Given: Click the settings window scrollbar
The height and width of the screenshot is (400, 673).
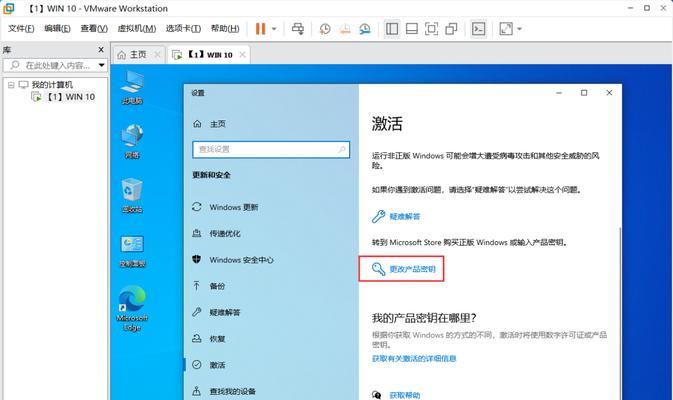Looking at the screenshot, I should 620,313.
